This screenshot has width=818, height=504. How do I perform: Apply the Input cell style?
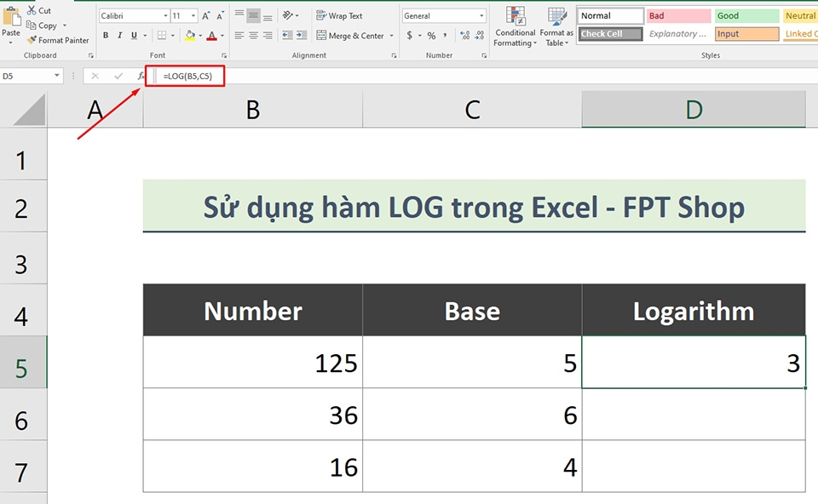pyautogui.click(x=747, y=34)
